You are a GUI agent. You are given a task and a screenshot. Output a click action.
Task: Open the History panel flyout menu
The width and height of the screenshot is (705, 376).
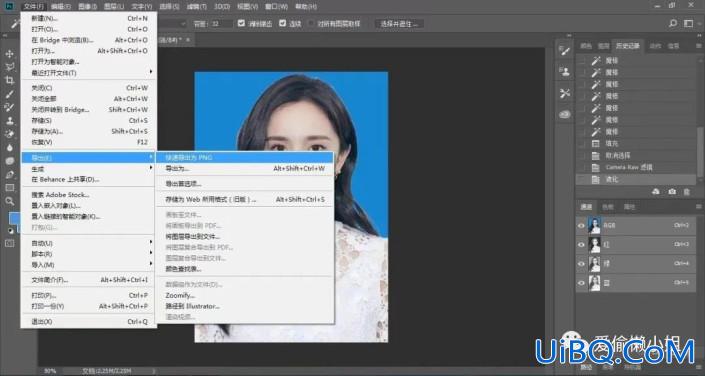coord(698,46)
